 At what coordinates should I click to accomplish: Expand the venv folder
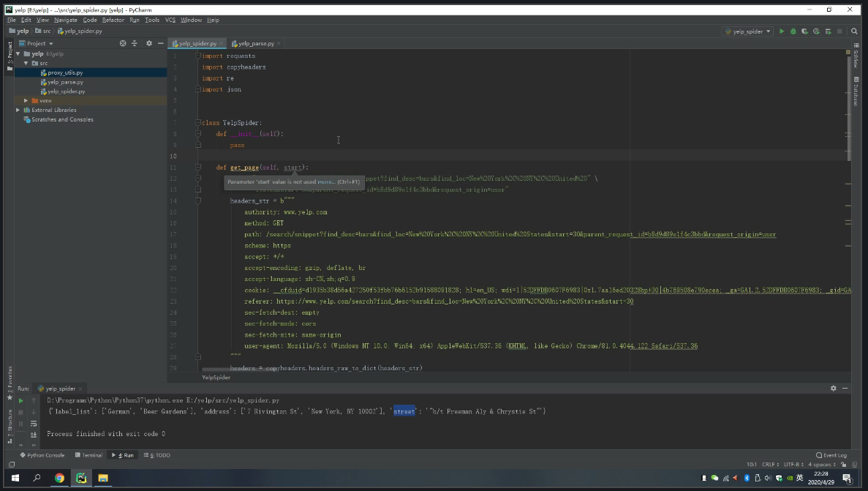coord(26,100)
